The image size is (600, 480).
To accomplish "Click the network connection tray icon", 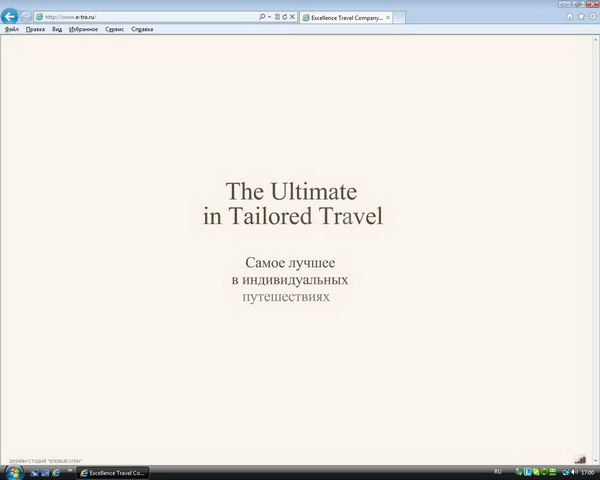I will (566, 472).
